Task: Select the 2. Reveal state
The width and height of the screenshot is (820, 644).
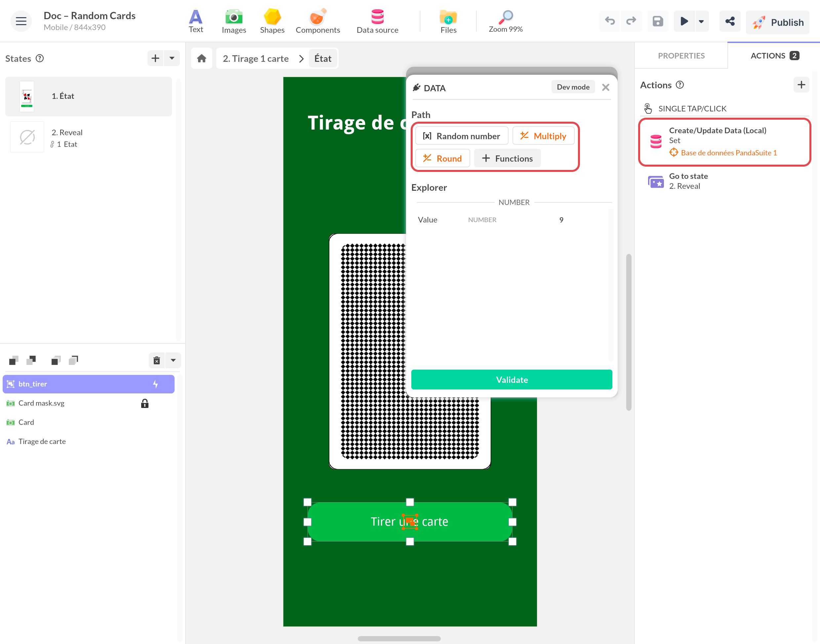Action: click(89, 138)
